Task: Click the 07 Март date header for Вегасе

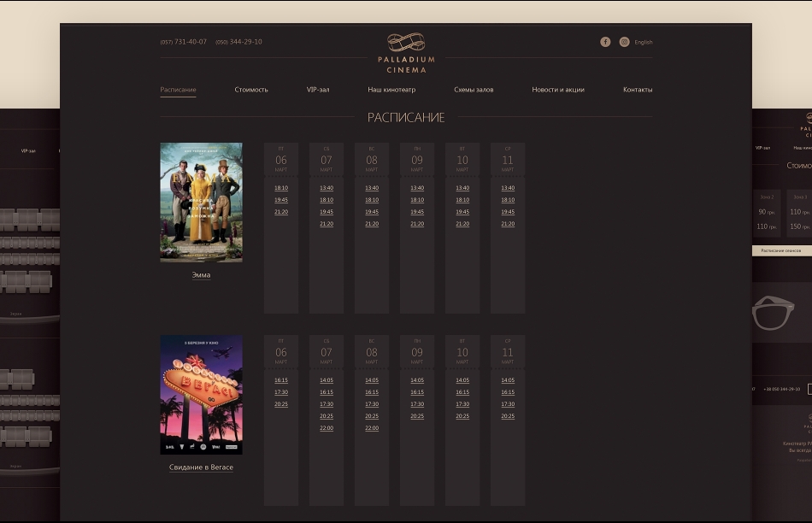Action: (327, 351)
